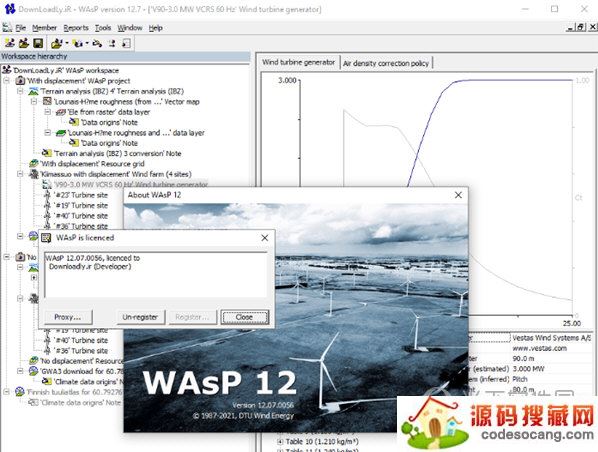The image size is (598, 452).
Task: Click the licence information text box
Action: 156,275
